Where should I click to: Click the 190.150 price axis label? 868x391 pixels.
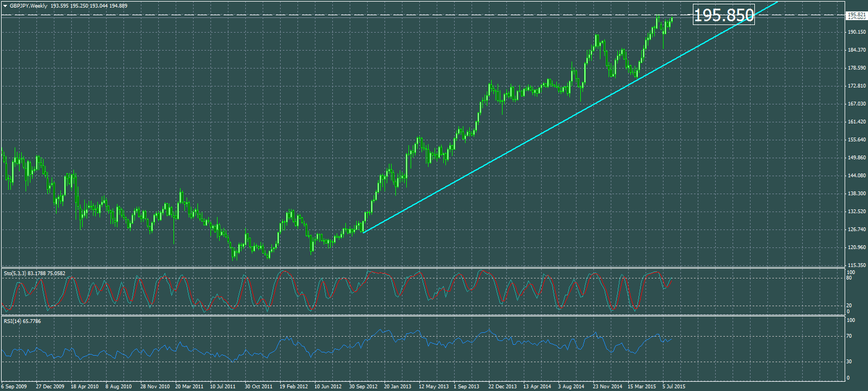coord(857,32)
